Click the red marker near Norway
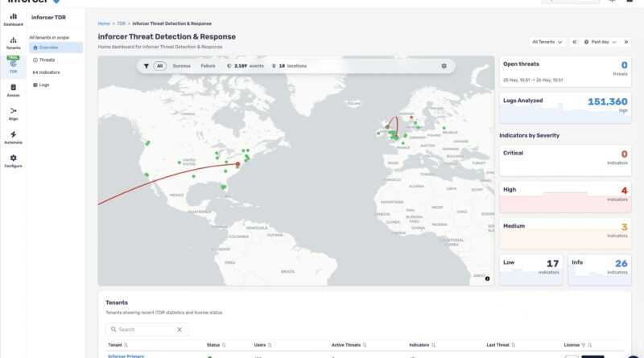 click(411, 117)
